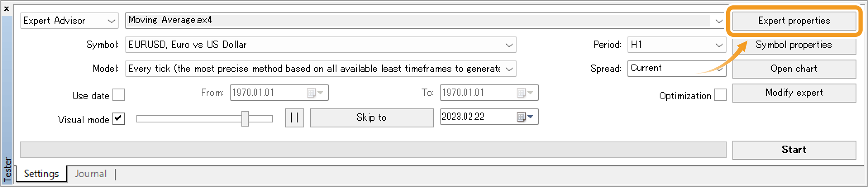Open the Symbol properties dialog

794,45
